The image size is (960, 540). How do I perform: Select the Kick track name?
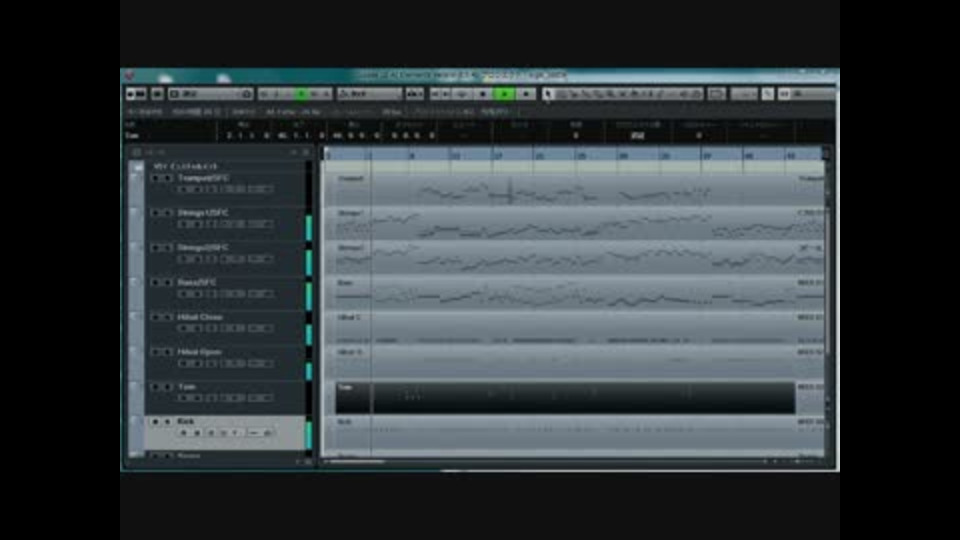[x=186, y=421]
